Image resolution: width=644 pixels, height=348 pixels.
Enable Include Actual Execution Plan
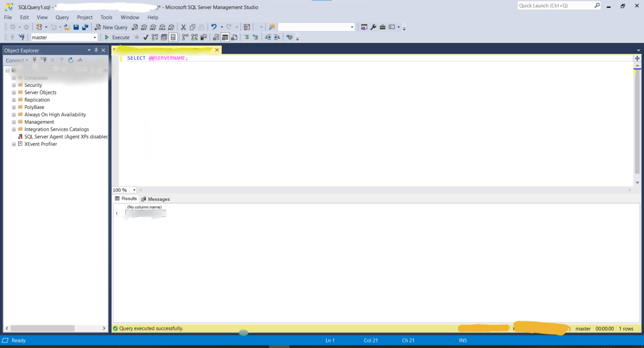(194, 37)
